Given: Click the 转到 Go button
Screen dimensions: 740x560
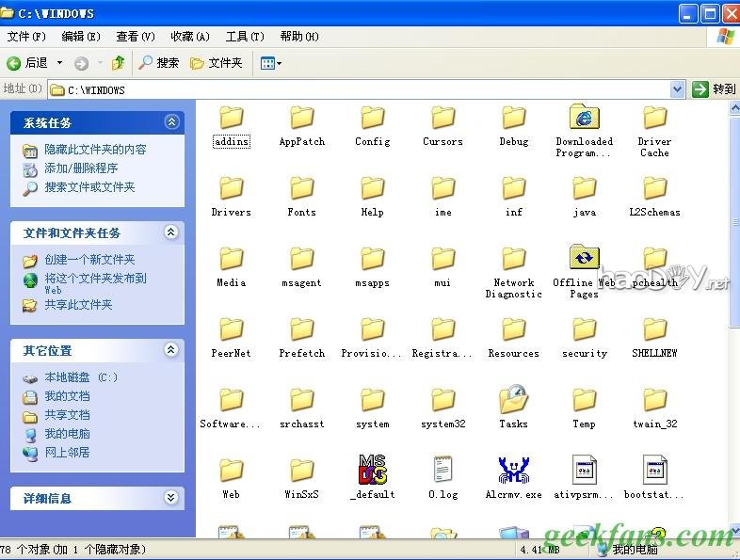Looking at the screenshot, I should (714, 89).
